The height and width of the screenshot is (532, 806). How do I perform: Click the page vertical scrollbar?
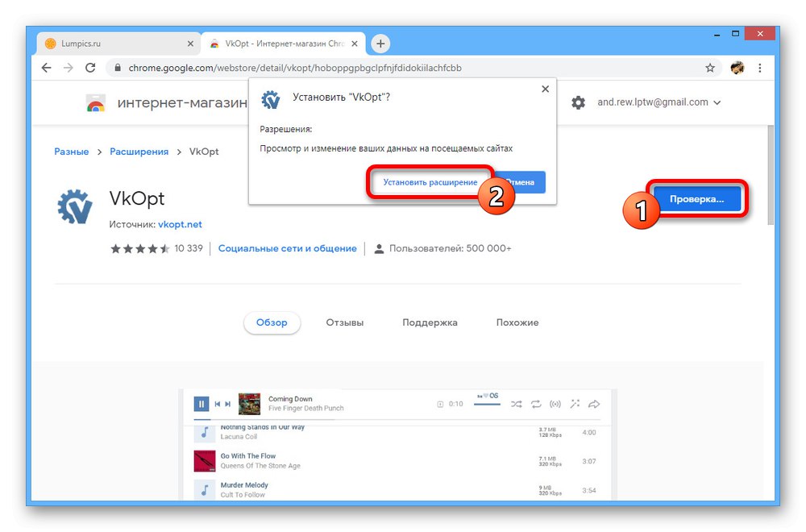point(770,175)
